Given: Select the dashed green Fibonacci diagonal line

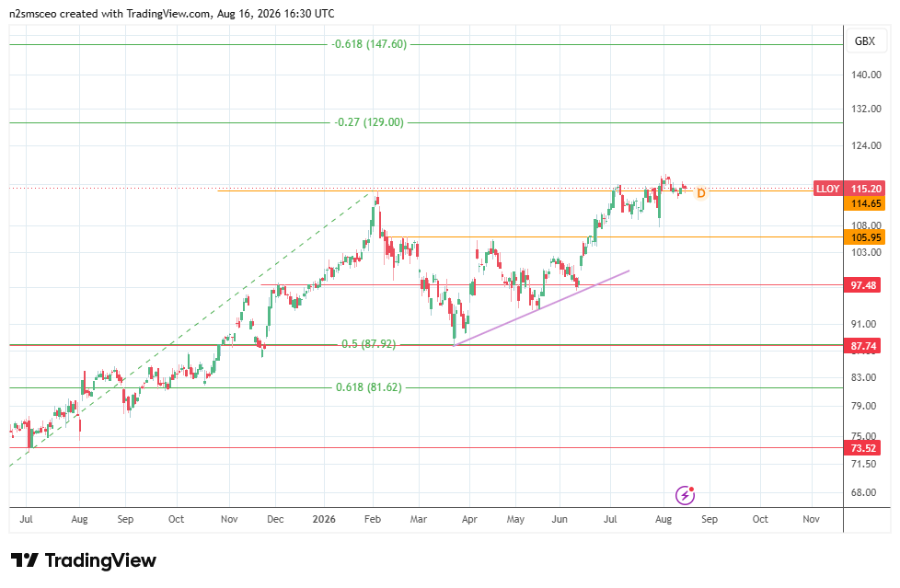Looking at the screenshot, I should click(x=192, y=329).
